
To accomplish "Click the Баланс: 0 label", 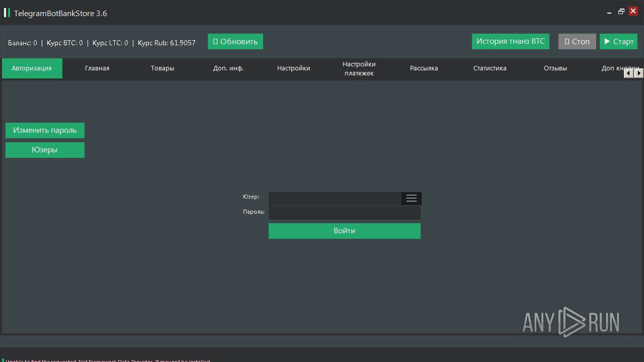I will (x=23, y=43).
